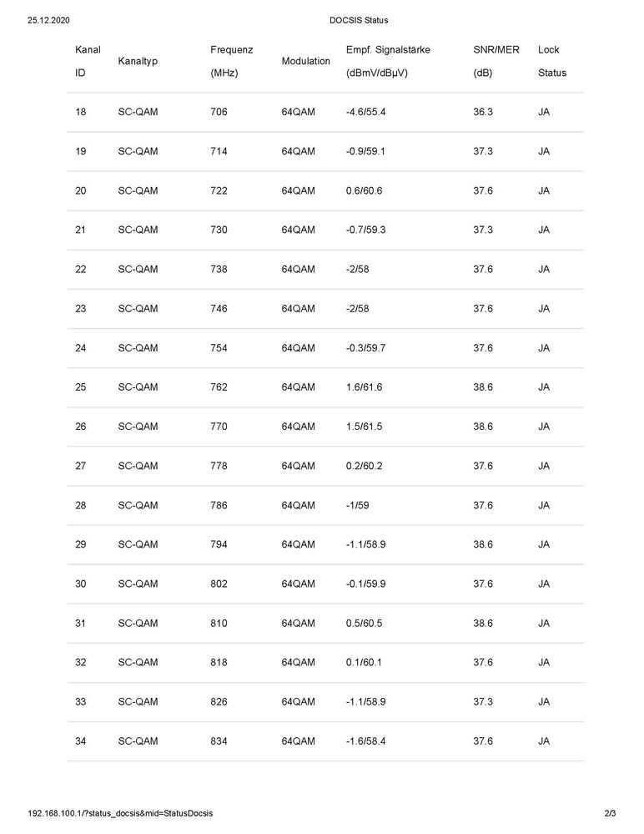This screenshot has width=644, height=834.
Task: Click the 706 MHz frequency value
Action: coord(219,112)
